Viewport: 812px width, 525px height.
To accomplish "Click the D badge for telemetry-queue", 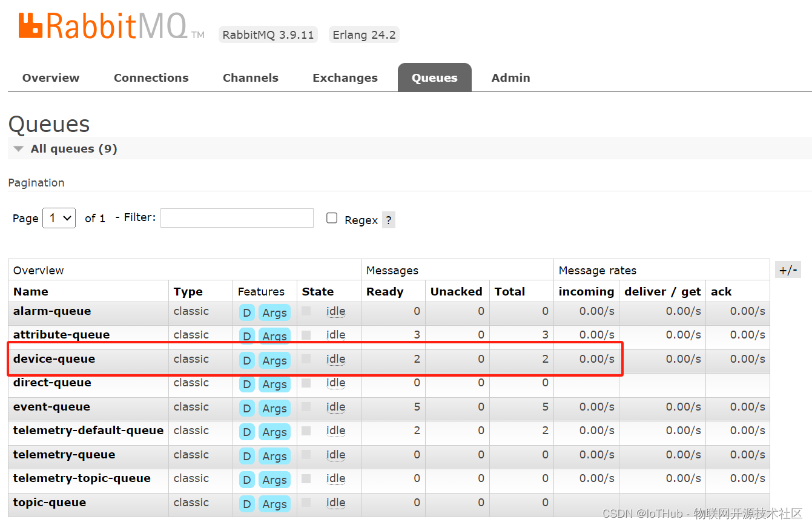I will coord(246,456).
